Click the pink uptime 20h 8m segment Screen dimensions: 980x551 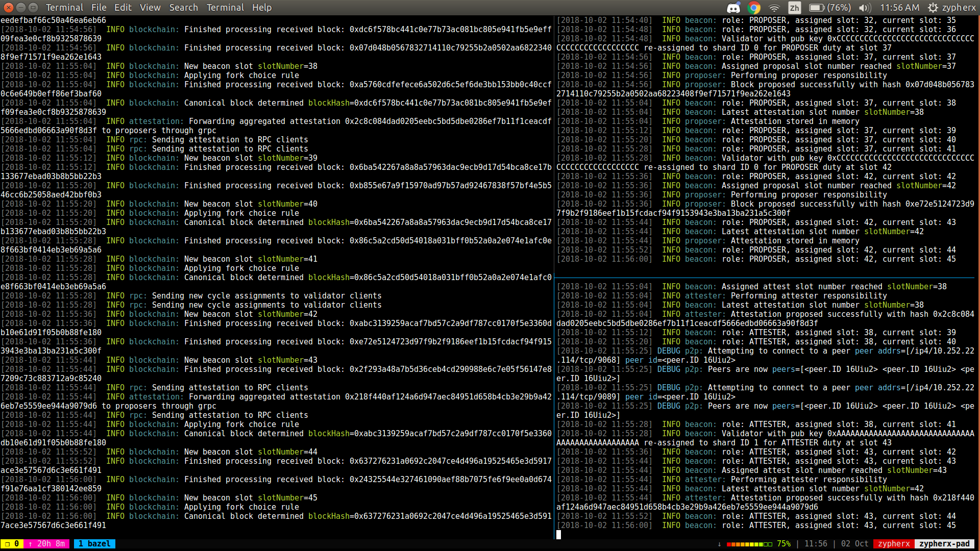coord(46,544)
